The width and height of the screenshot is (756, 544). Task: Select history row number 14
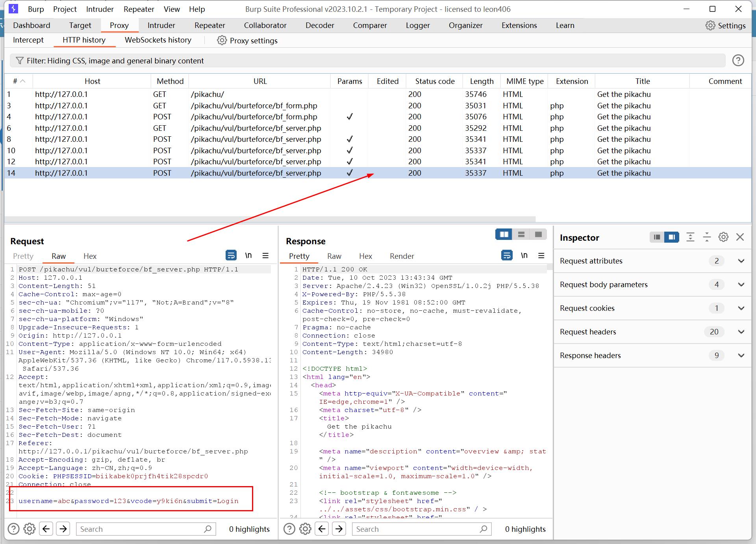(x=378, y=173)
